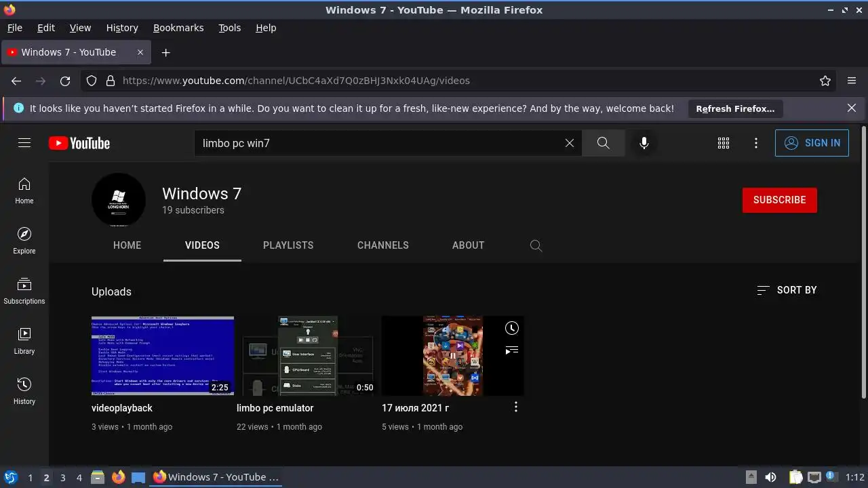Open the Bookmarks menu
This screenshot has height=488, width=868.
click(178, 28)
